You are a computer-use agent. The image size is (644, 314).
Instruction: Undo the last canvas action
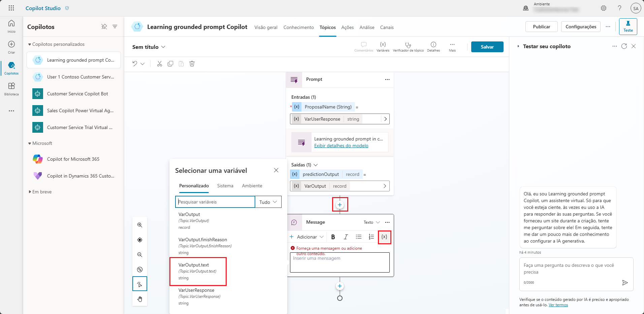(x=135, y=64)
